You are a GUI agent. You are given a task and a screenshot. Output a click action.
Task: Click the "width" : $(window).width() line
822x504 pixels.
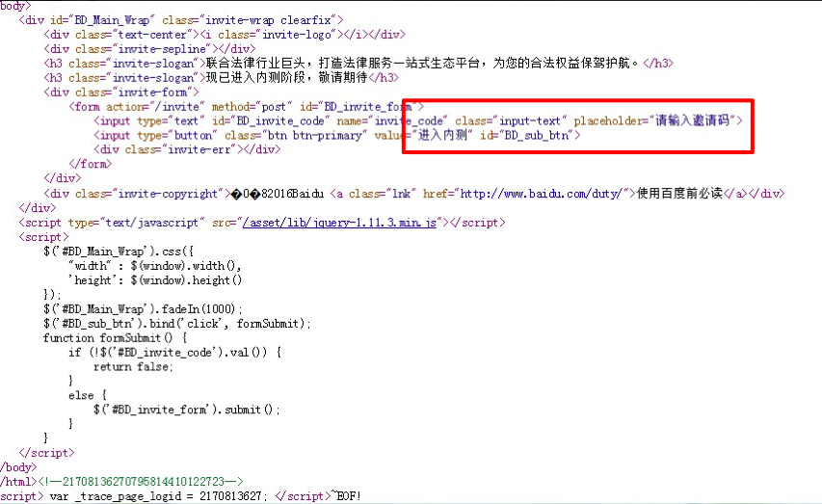click(x=154, y=265)
